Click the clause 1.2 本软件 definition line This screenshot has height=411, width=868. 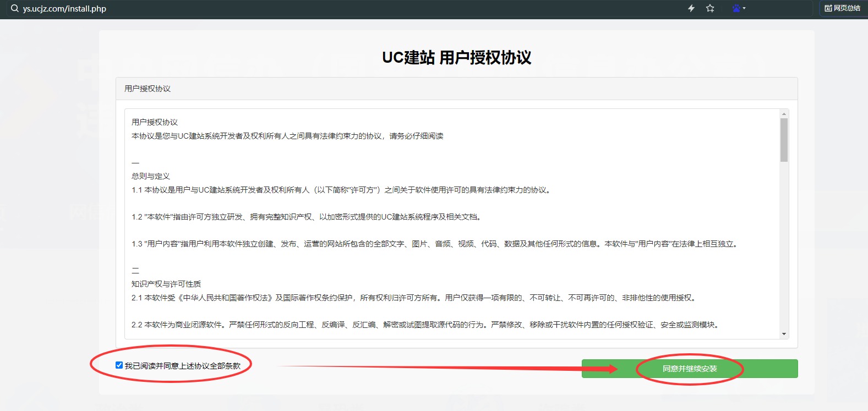click(x=307, y=217)
